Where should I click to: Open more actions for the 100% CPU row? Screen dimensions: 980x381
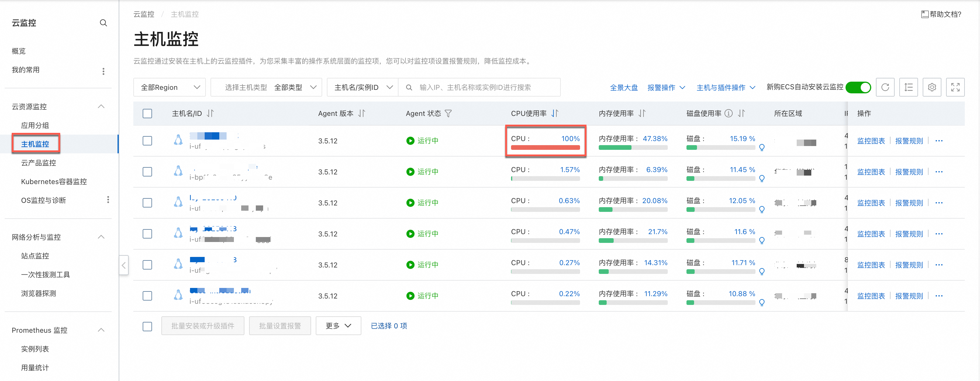[x=939, y=141]
